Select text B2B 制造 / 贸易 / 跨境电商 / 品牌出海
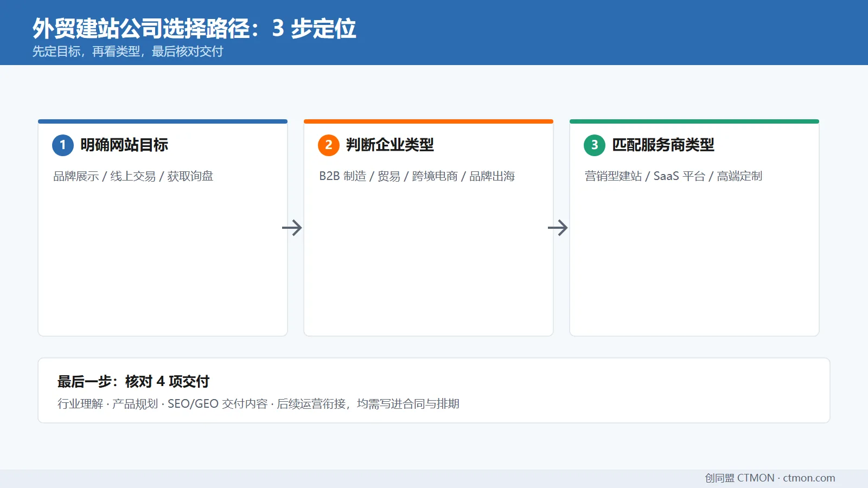 (417, 176)
